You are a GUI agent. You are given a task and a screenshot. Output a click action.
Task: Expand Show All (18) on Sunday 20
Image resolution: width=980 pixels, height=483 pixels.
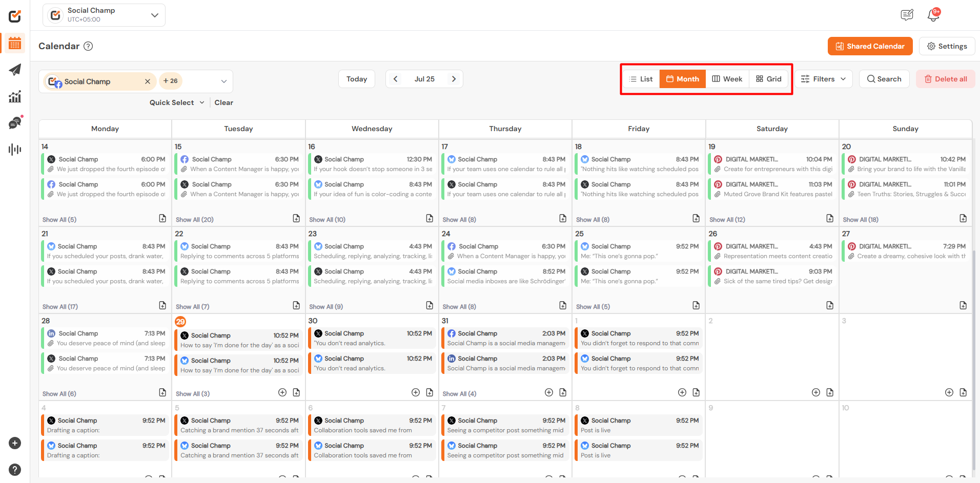(861, 220)
